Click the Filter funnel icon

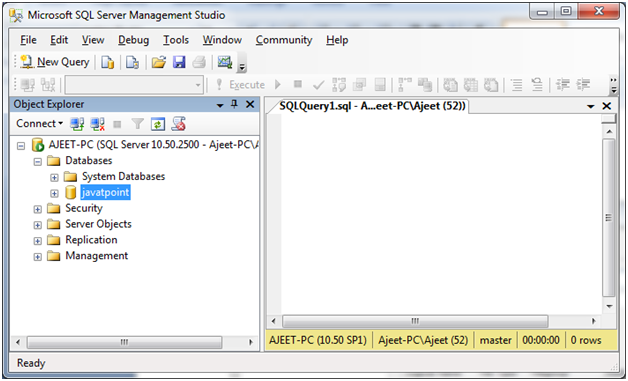(137, 124)
